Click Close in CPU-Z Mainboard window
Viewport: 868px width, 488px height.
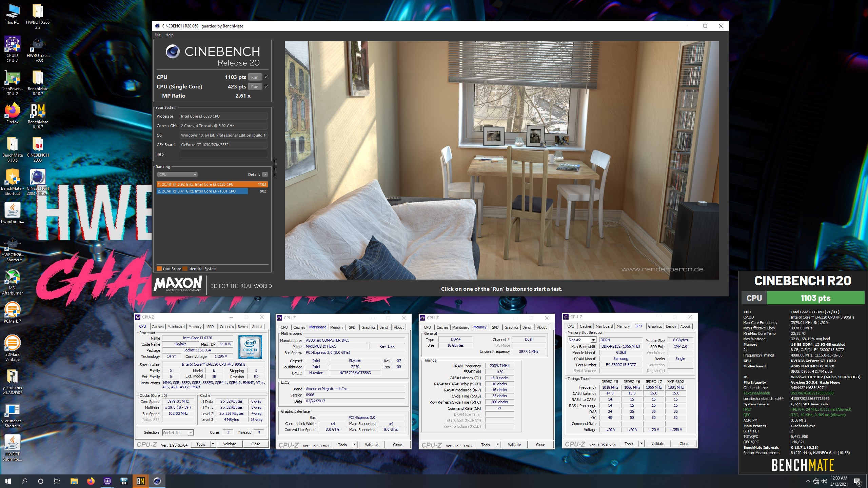tap(397, 445)
